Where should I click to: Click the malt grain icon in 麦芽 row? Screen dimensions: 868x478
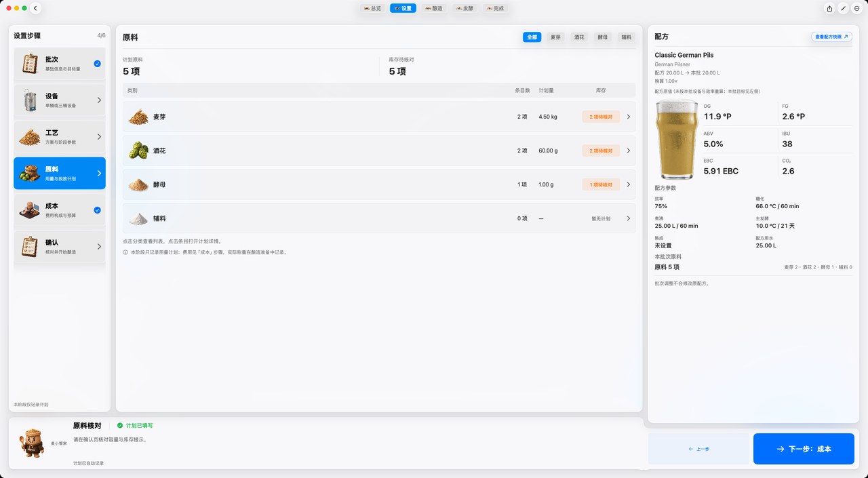click(x=138, y=117)
